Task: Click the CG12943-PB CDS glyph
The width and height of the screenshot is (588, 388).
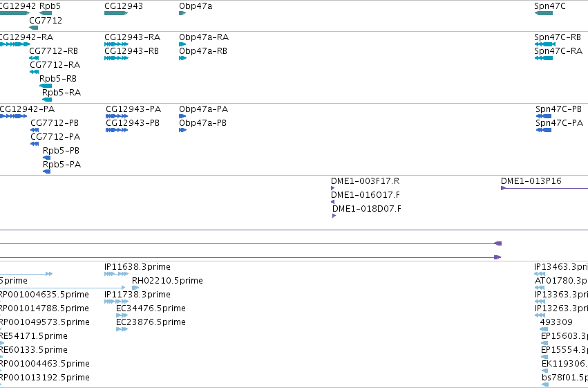Action: click(x=117, y=130)
